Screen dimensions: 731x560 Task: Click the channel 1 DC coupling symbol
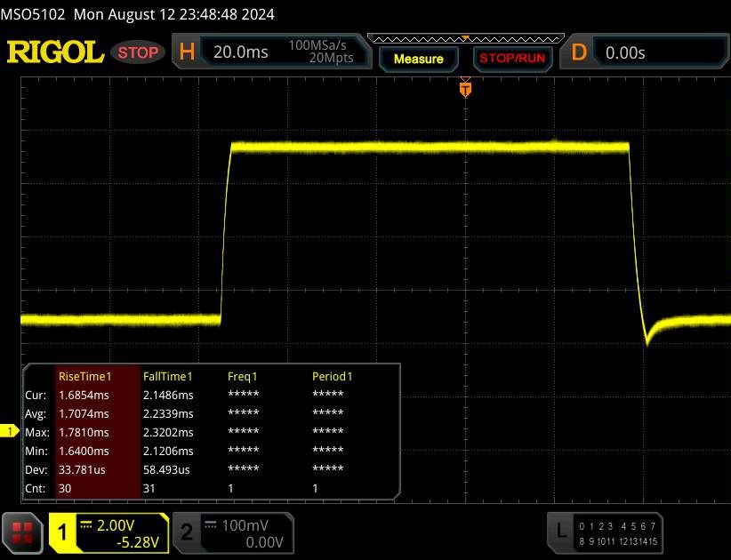pos(85,524)
